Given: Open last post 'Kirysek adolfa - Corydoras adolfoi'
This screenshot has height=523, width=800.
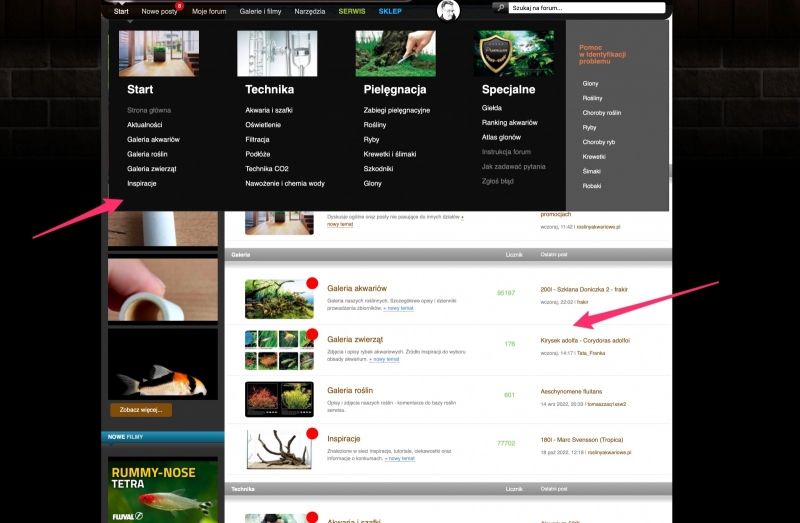Looking at the screenshot, I should coord(585,340).
